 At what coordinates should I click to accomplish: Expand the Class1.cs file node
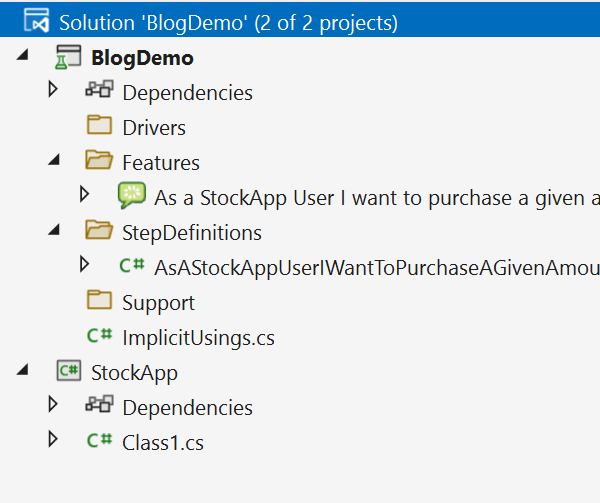(54, 441)
